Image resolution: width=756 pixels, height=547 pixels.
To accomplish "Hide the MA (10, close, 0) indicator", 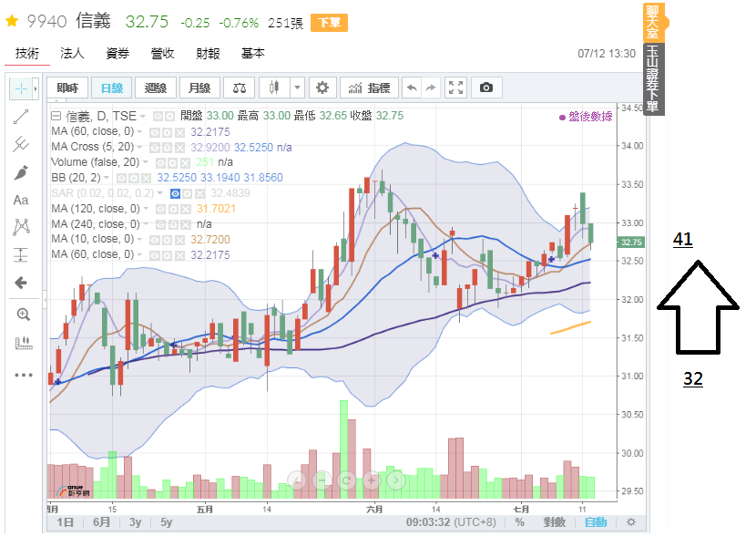I will (155, 240).
